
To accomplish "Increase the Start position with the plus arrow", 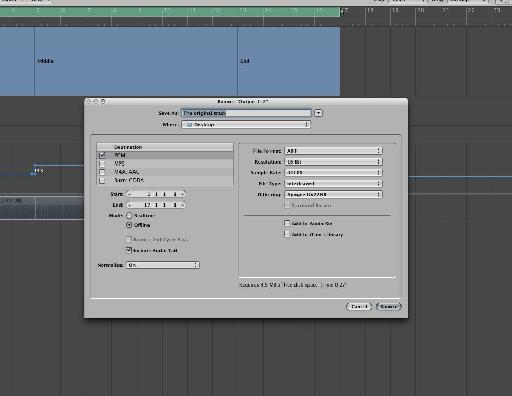I will point(182,194).
